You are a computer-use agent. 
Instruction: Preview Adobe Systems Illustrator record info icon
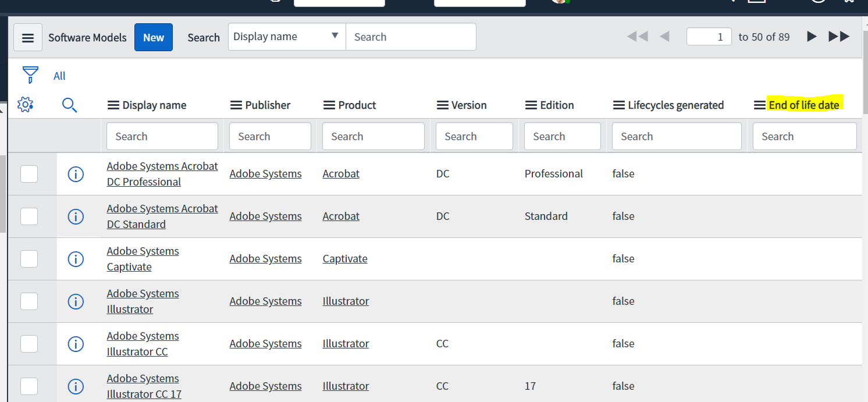click(76, 301)
